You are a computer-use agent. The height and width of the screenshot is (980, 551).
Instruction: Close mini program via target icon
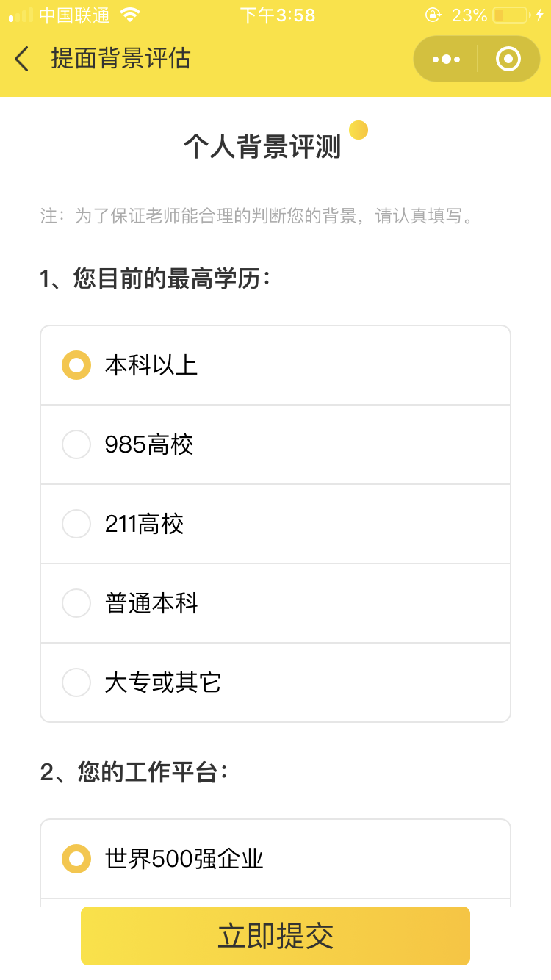tap(508, 59)
